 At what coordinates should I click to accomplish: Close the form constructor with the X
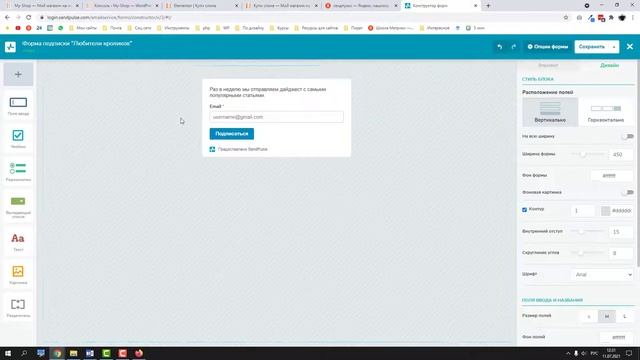point(630,47)
